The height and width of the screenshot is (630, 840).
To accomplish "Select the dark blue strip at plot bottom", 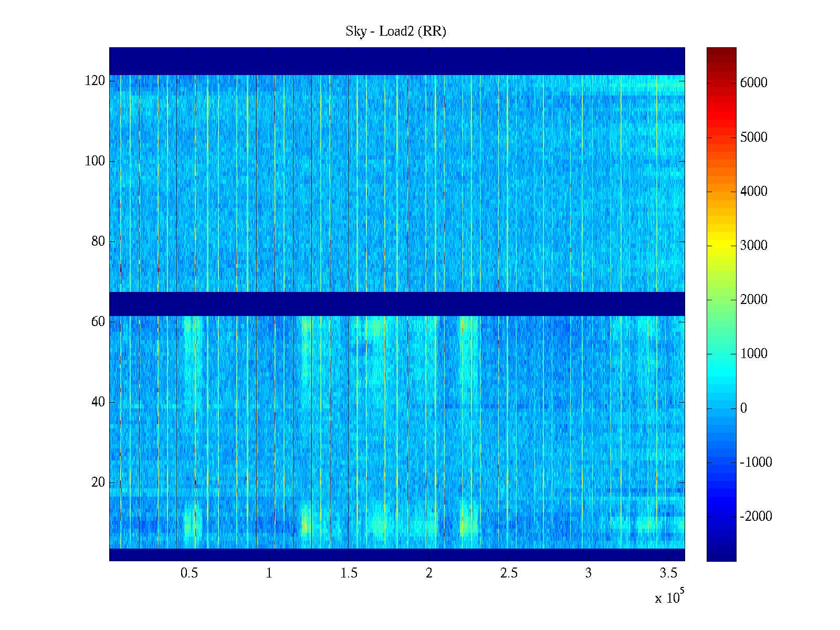I will point(397,554).
